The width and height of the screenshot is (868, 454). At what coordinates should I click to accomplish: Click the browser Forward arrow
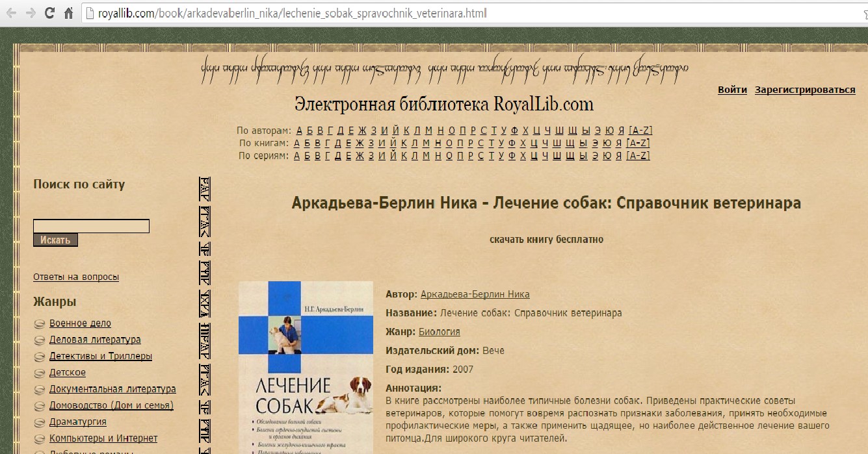[x=30, y=13]
